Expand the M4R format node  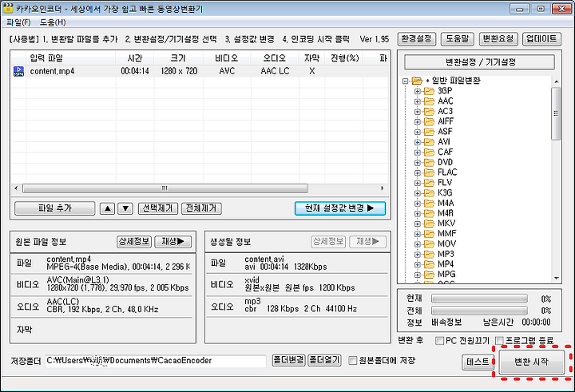click(x=418, y=213)
